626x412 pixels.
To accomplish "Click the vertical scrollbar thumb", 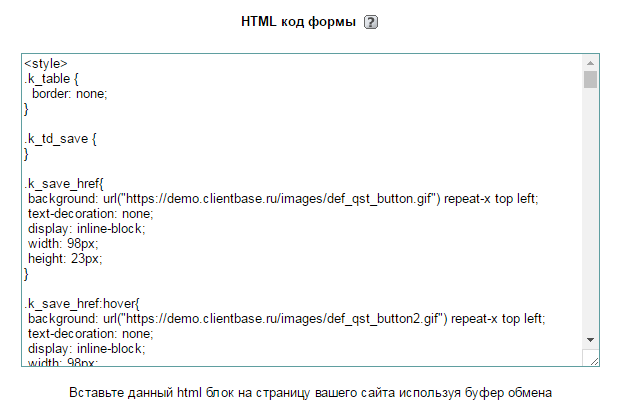I will point(591,80).
